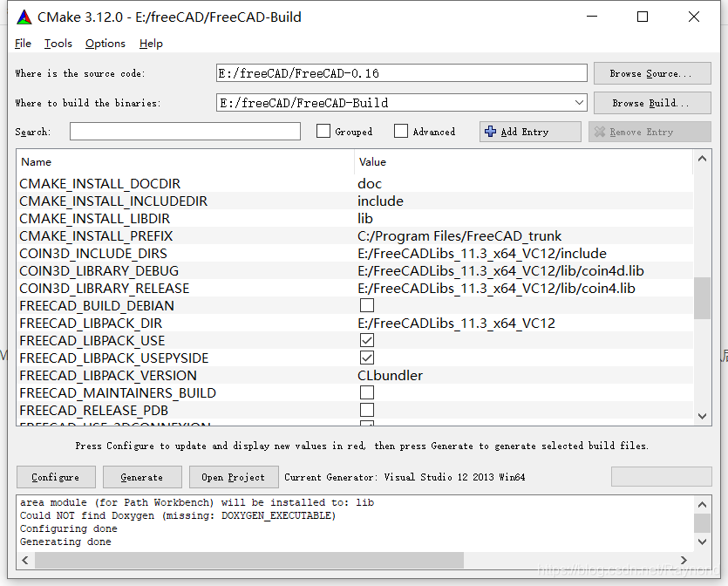Viewport: 728px width, 586px height.
Task: Click the plus icon on Add Entry
Action: pos(490,132)
